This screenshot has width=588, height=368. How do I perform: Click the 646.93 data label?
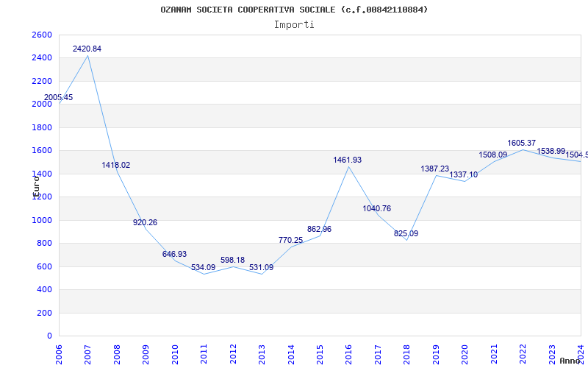click(x=174, y=254)
